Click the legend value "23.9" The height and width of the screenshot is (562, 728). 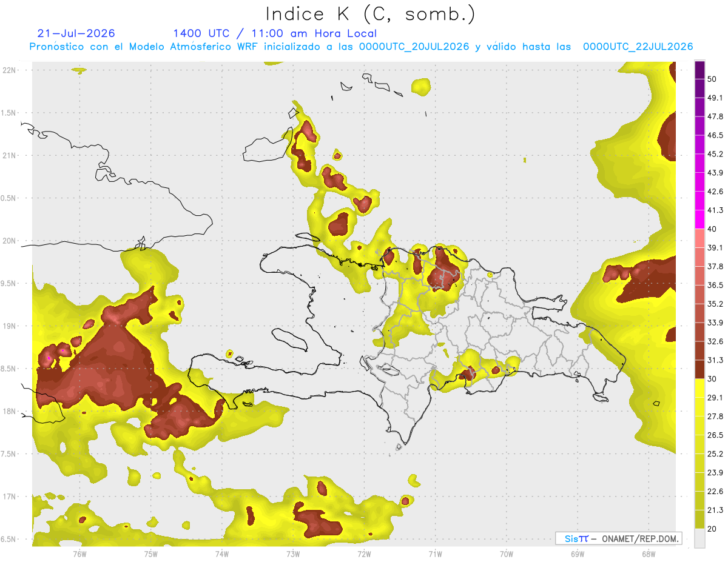point(715,473)
